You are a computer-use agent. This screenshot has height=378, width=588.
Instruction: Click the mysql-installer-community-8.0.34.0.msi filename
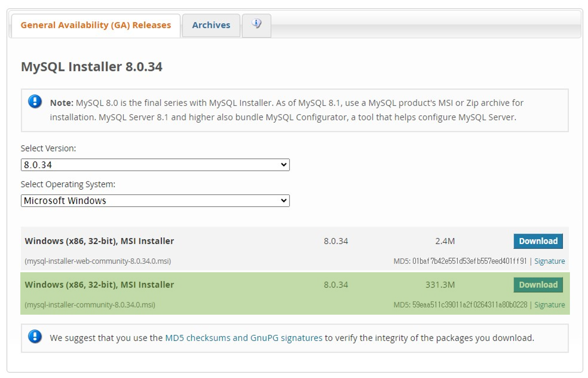pos(90,305)
